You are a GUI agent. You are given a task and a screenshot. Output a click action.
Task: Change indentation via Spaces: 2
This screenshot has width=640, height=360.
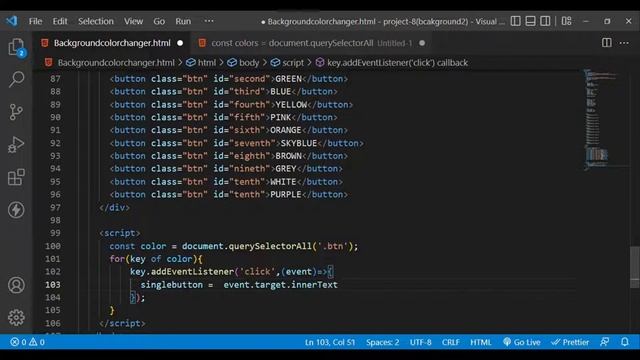coord(382,342)
